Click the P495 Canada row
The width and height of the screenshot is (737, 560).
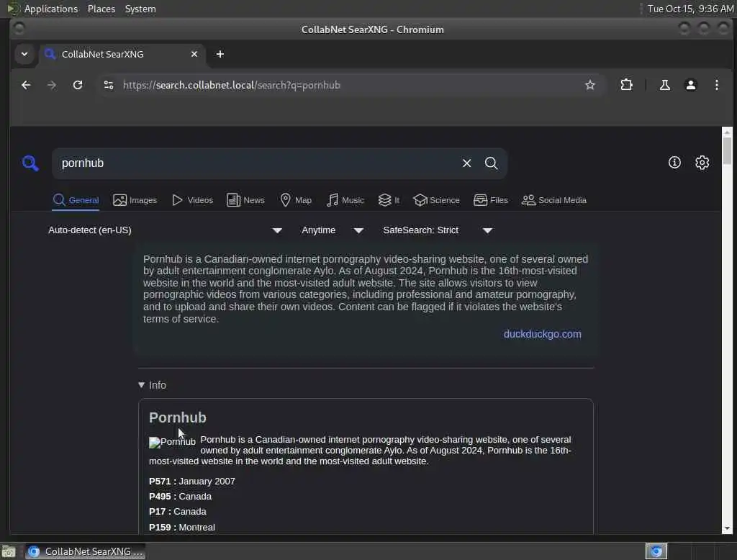pyautogui.click(x=180, y=497)
